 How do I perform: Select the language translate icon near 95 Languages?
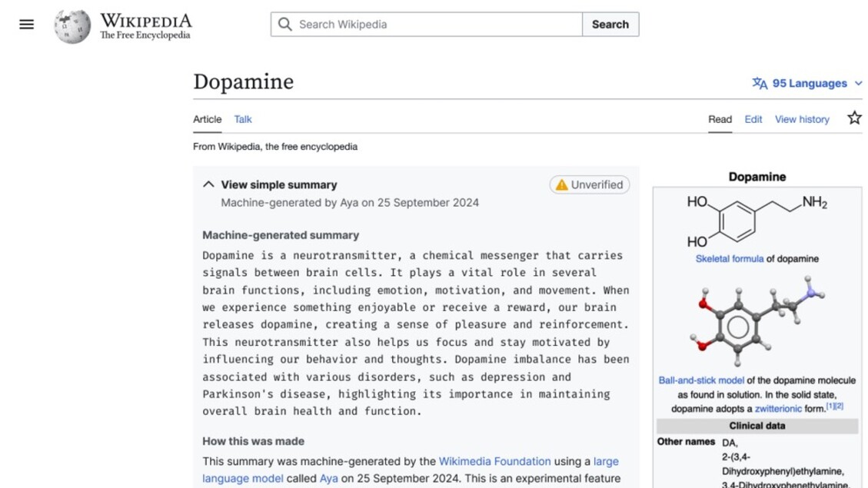click(x=760, y=83)
